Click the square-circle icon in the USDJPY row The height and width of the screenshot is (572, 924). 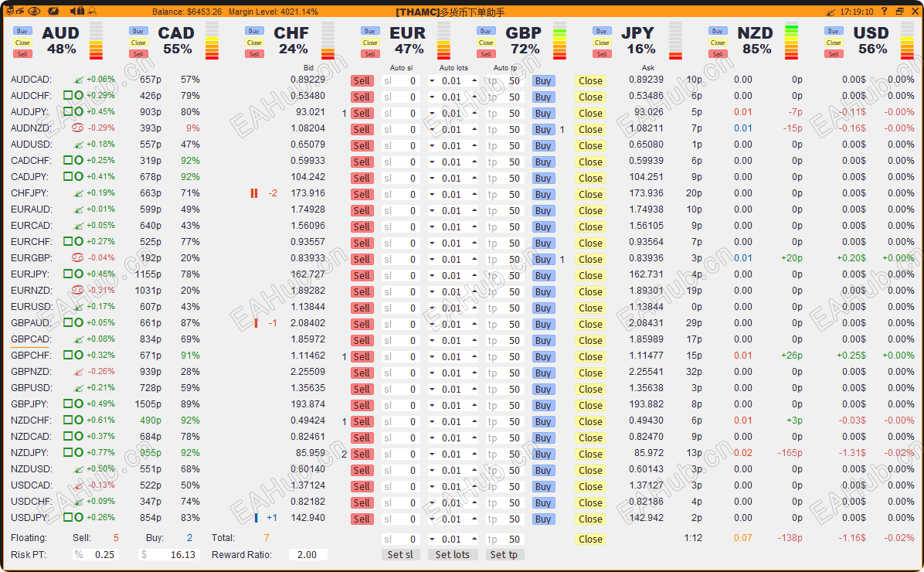73,517
